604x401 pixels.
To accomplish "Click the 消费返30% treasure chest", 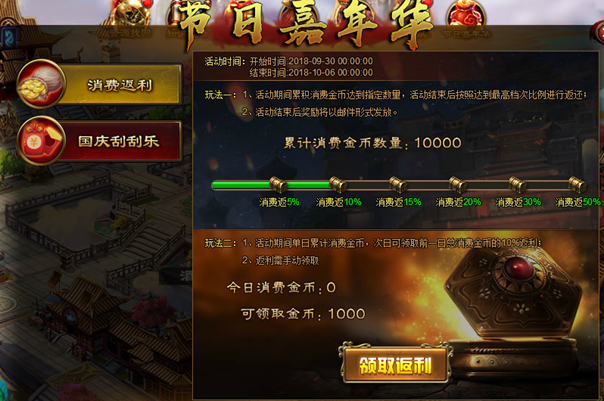I will 517,184.
